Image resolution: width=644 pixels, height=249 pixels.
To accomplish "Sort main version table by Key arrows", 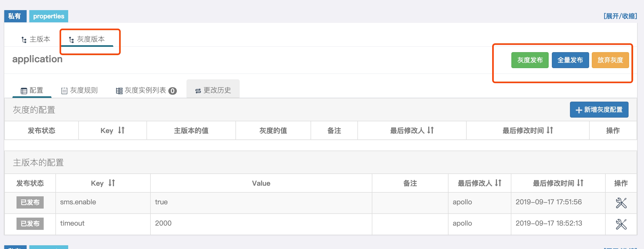I will coord(112,183).
